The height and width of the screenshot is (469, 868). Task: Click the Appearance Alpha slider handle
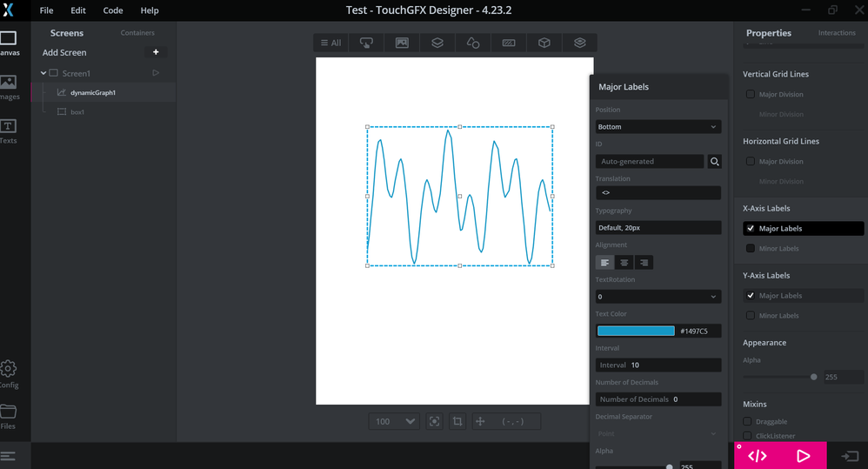(x=814, y=377)
